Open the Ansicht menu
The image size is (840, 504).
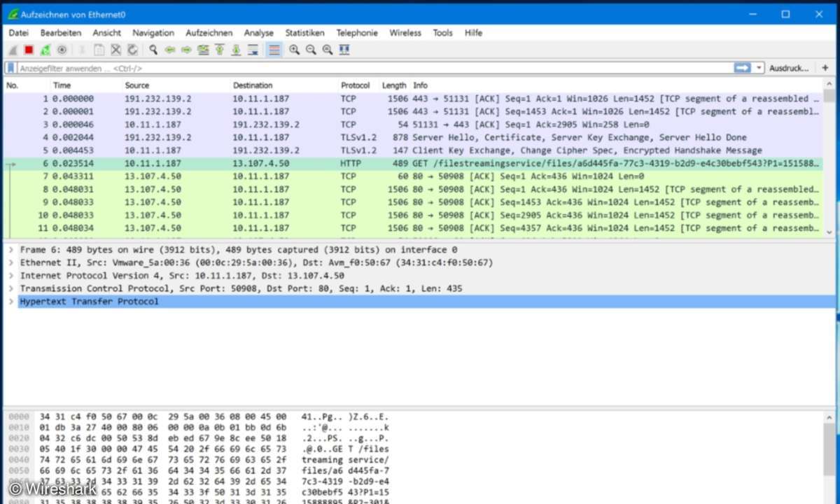(x=107, y=33)
